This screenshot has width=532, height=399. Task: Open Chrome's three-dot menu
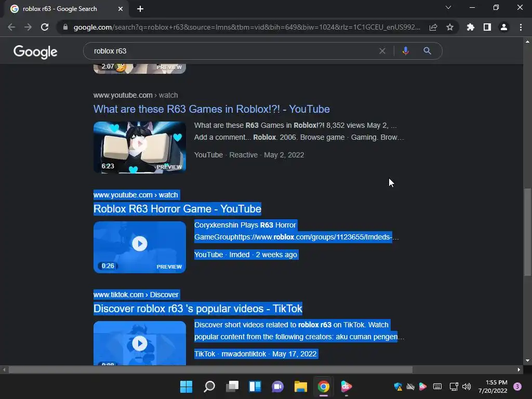pos(521,27)
